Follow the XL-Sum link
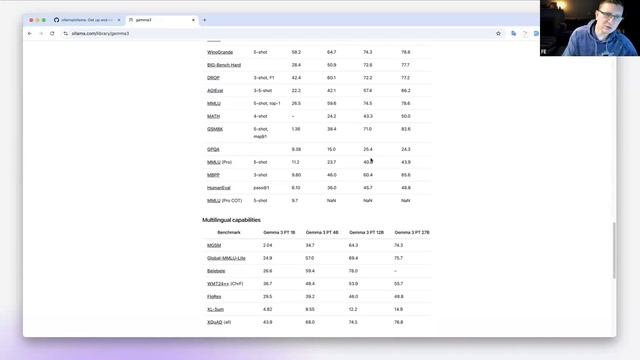 (215, 309)
